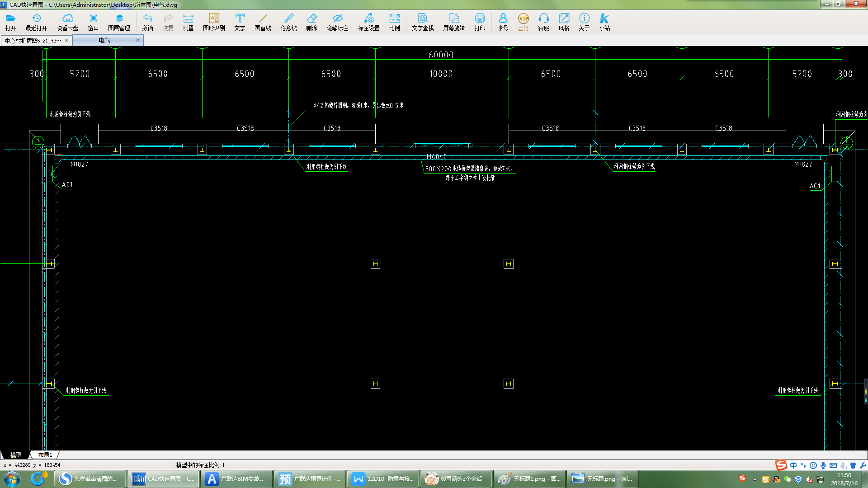868x488 pixels.
Task: Open 图层管理 layer manager
Action: click(x=119, y=22)
